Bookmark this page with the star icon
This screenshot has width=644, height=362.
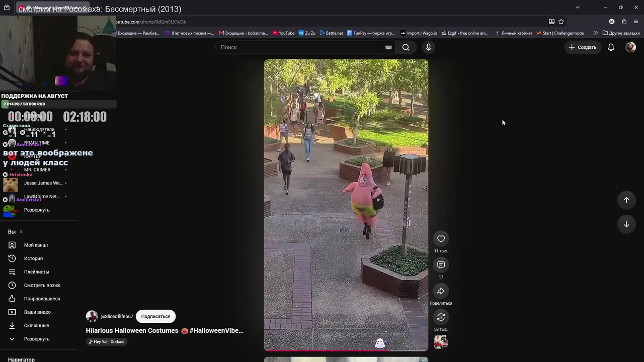click(x=561, y=22)
